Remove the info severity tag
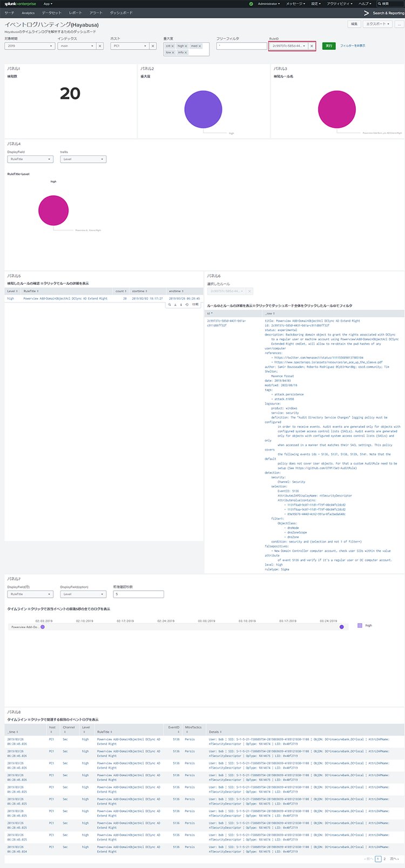This screenshot has height=868, width=405. (186, 52)
